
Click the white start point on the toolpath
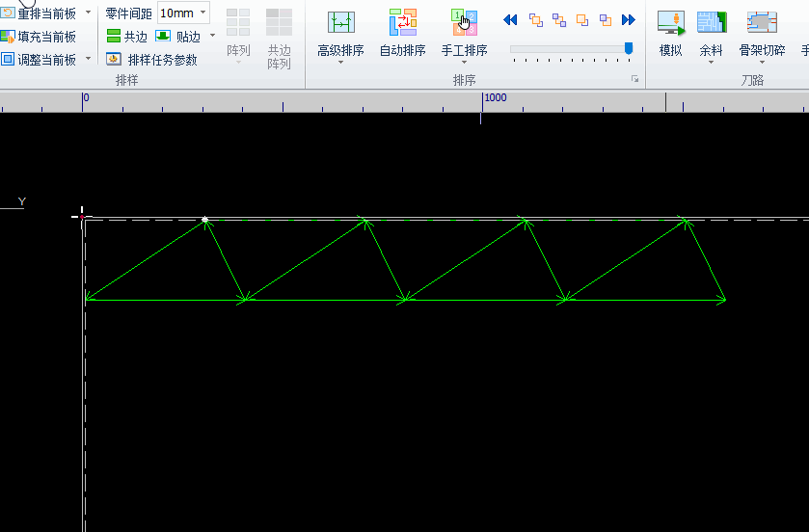pyautogui.click(x=204, y=220)
